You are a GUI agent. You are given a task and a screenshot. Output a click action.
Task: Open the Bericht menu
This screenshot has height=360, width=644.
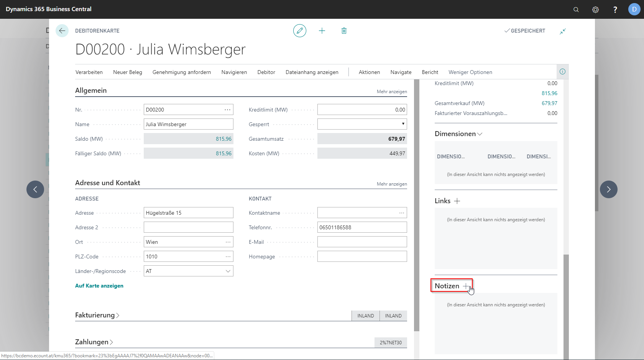tap(430, 72)
